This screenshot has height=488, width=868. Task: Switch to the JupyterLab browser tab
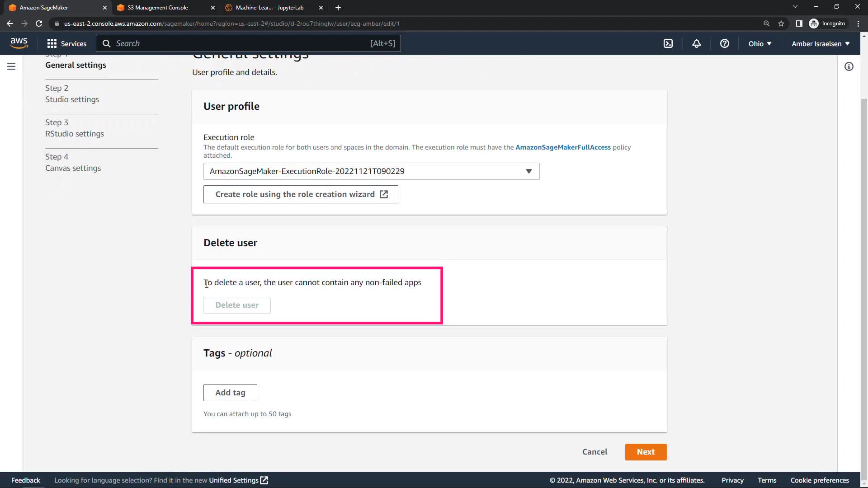270,8
